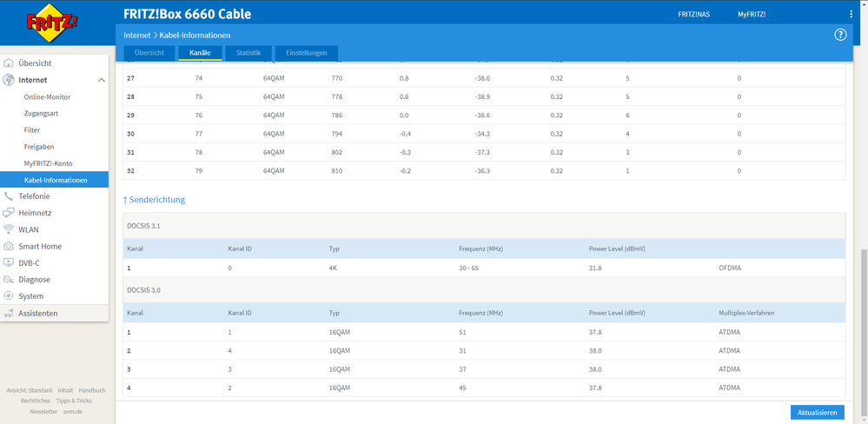This screenshot has width=868, height=424.
Task: Click the DVB-C television icon
Action: 9,263
